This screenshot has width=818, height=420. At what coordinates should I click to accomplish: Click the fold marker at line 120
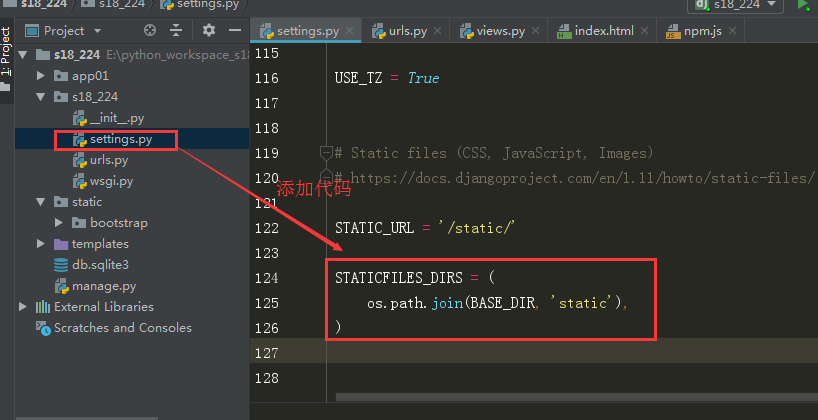pos(326,175)
